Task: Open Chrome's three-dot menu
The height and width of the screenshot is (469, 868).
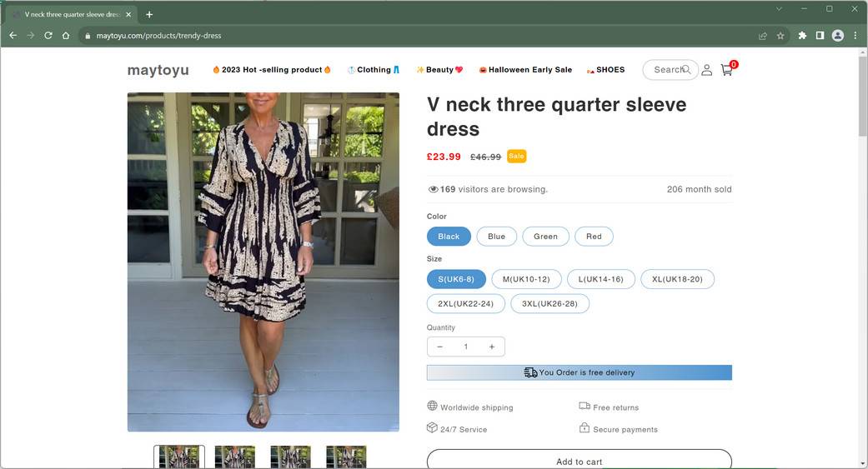Action: pos(855,36)
